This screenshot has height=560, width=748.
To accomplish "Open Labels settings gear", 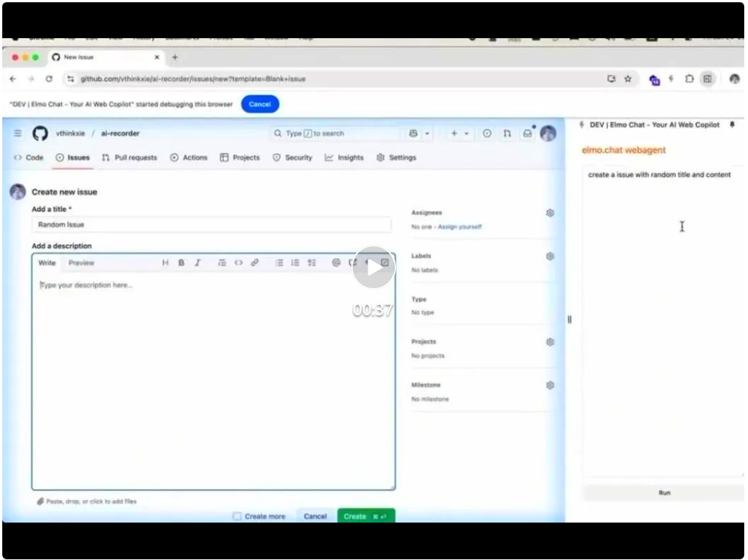I will [x=550, y=256].
